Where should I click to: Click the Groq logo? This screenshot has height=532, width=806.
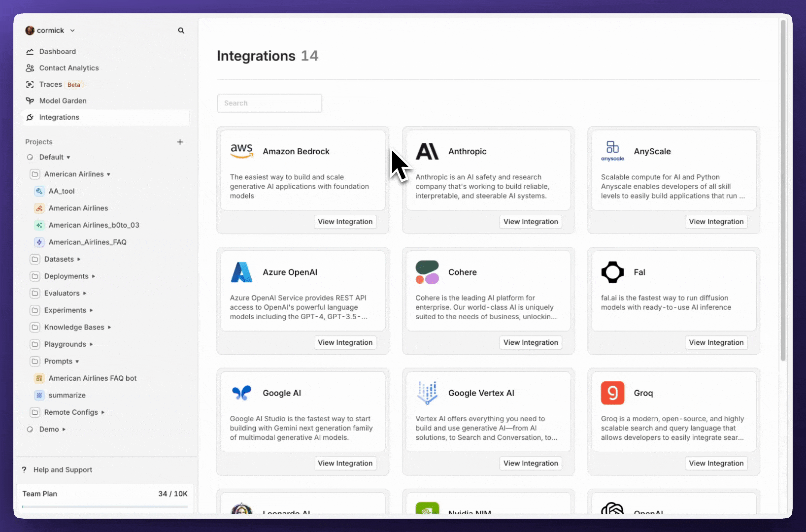[x=612, y=393]
